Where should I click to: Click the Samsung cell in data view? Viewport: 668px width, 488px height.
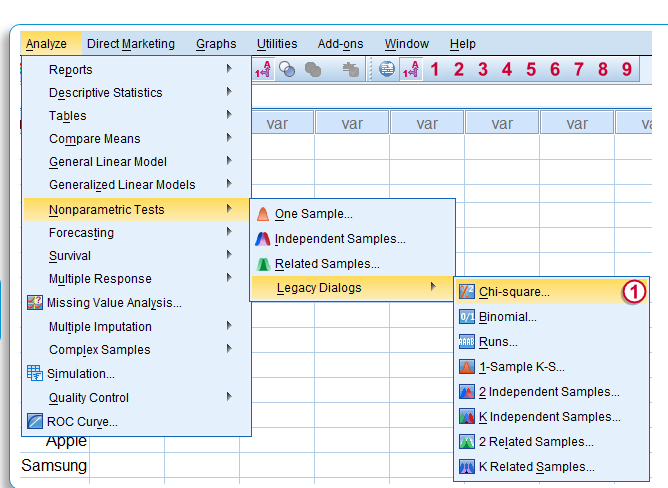tap(54, 465)
